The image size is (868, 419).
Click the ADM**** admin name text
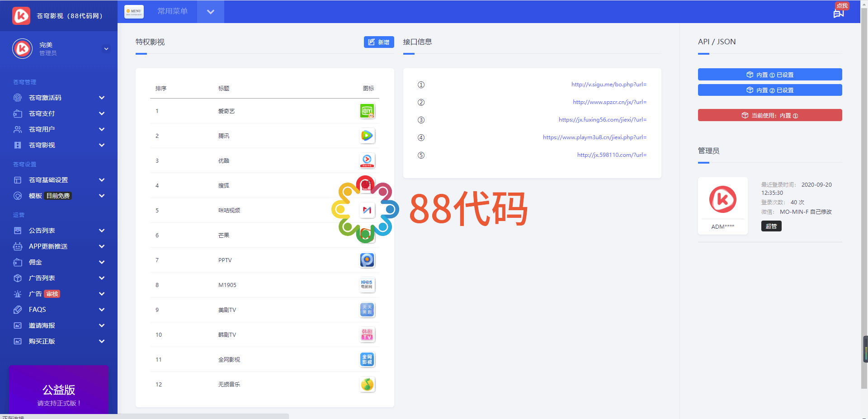tap(722, 227)
